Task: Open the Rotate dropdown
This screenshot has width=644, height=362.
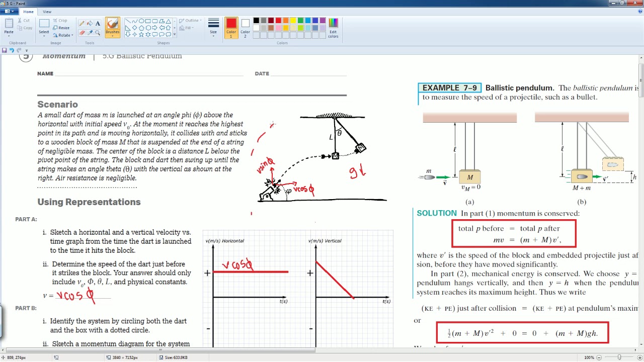Action: 64,35
